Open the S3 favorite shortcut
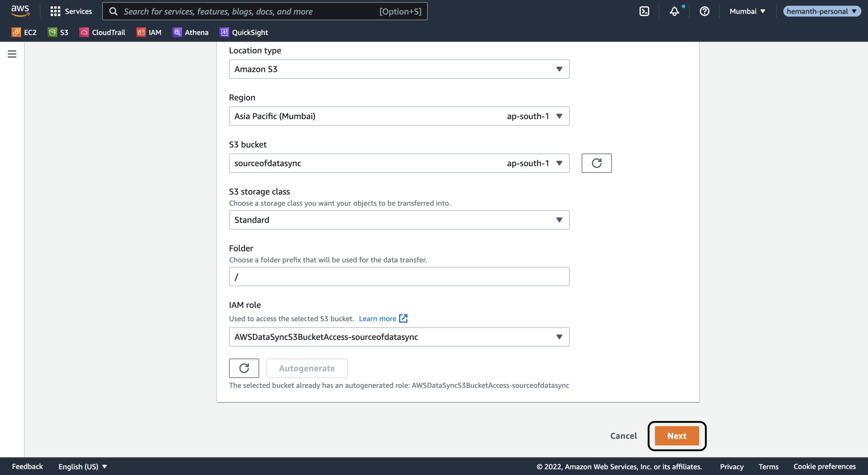 (58, 32)
